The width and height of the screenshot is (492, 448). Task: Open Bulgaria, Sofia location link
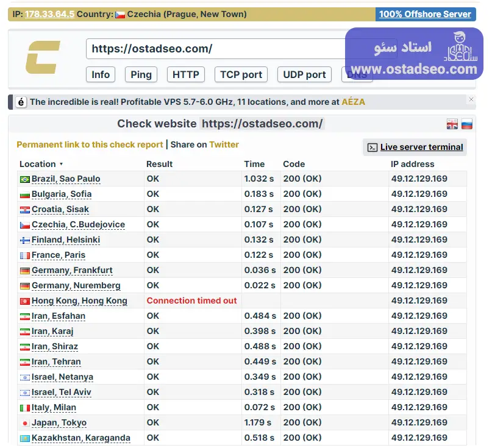coord(62,194)
